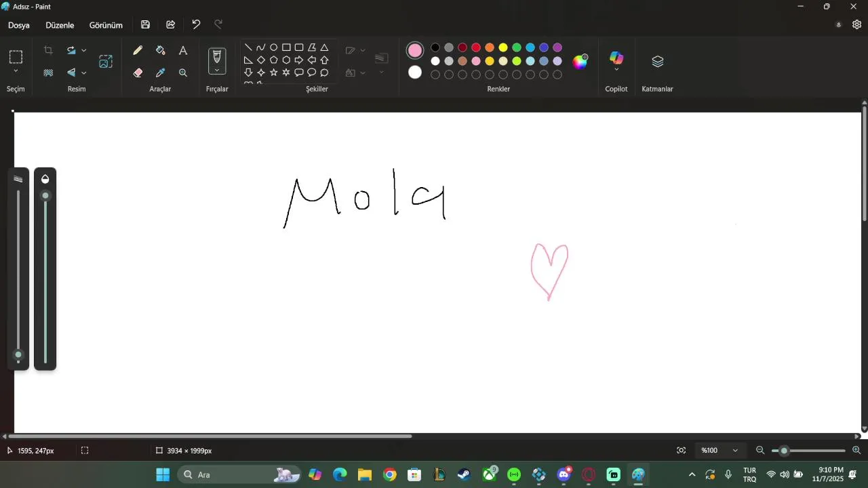Open the Edit colors wheel
Screen dimensions: 868x488
[580, 62]
